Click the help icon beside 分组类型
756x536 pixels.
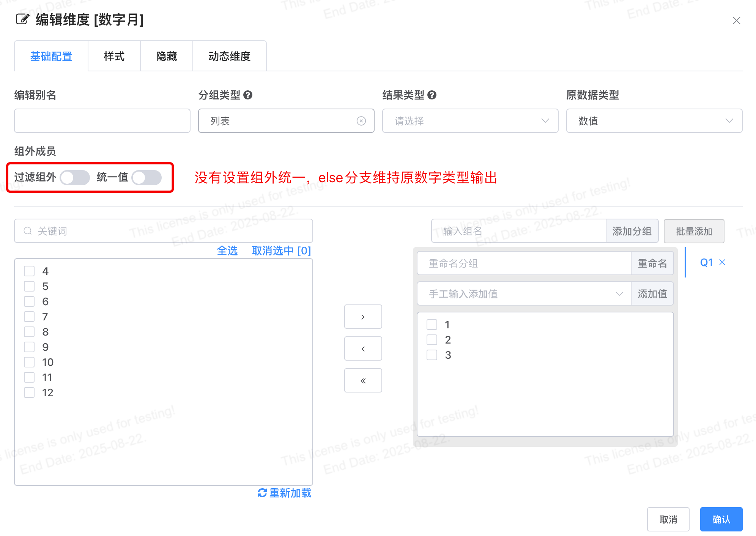248,95
